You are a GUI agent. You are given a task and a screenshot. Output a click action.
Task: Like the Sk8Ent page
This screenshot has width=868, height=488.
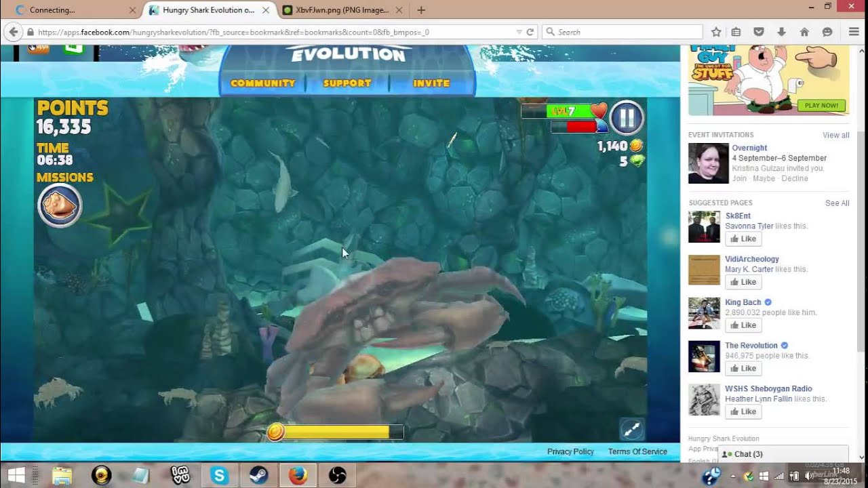(743, 239)
